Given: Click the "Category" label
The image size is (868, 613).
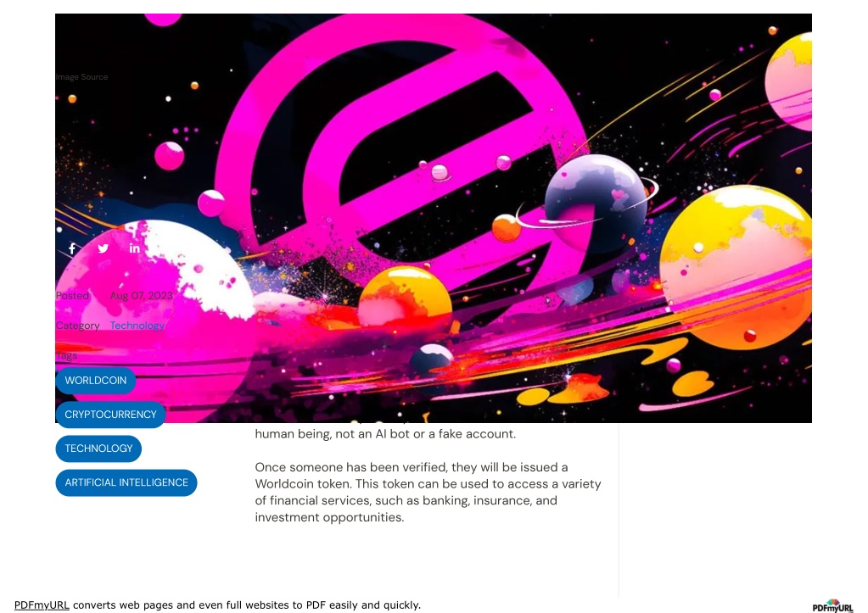Looking at the screenshot, I should point(77,326).
